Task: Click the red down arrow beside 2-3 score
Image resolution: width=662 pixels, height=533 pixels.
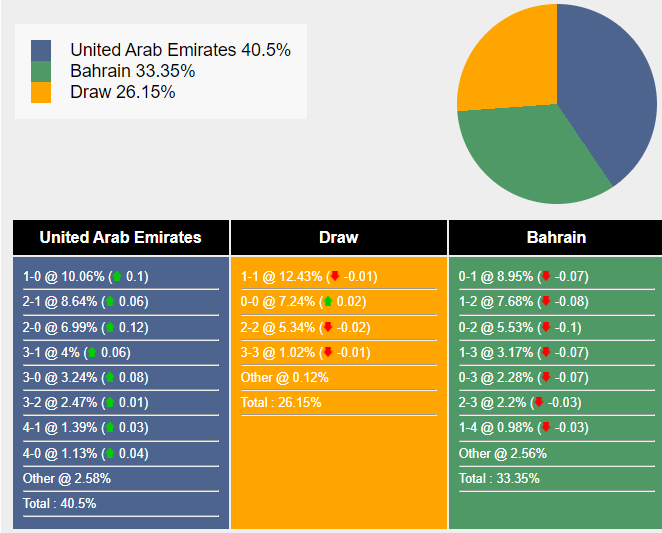Action: (x=539, y=402)
